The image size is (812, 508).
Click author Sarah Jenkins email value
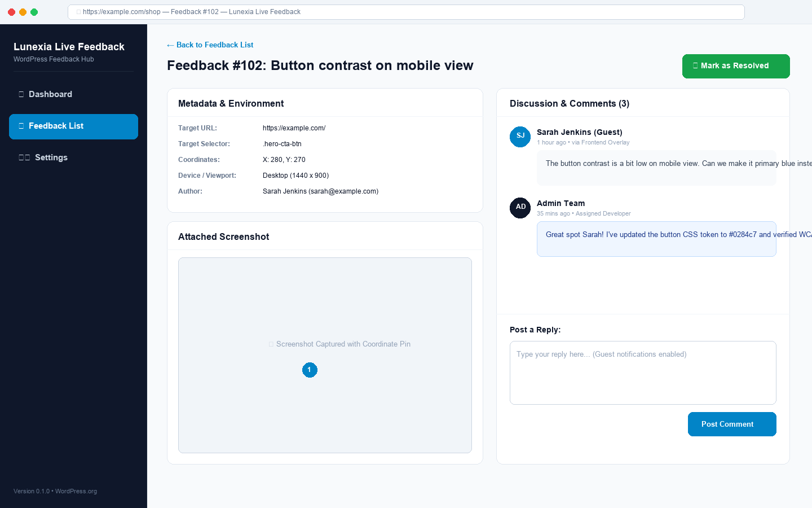pos(320,191)
